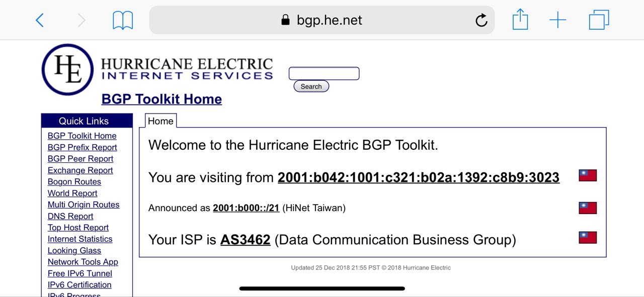Screen dimensions: 644x297
Task: Open the AS3462 ISP link
Action: (x=246, y=240)
